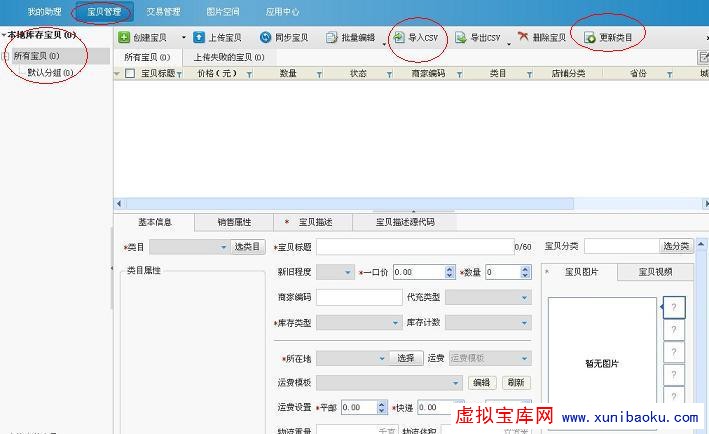Viewport: 709px width, 434px height.
Task: Switch to the 销售属性 tab
Action: (x=233, y=222)
